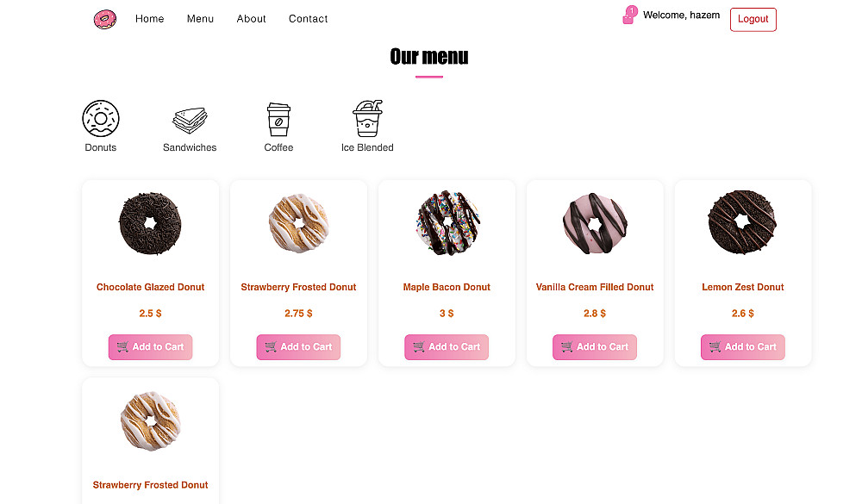Select the Sandwiches category icon
Viewport: 862px width, 504px height.
pos(190,121)
